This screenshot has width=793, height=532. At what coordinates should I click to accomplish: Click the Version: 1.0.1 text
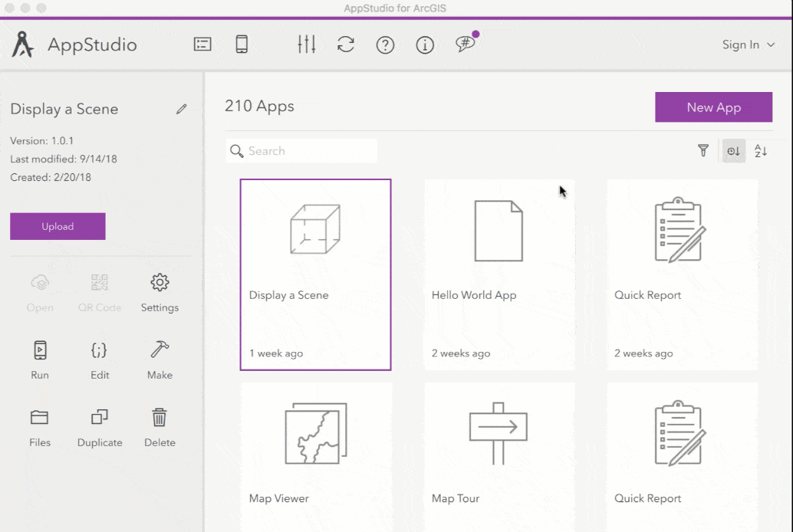pos(42,140)
